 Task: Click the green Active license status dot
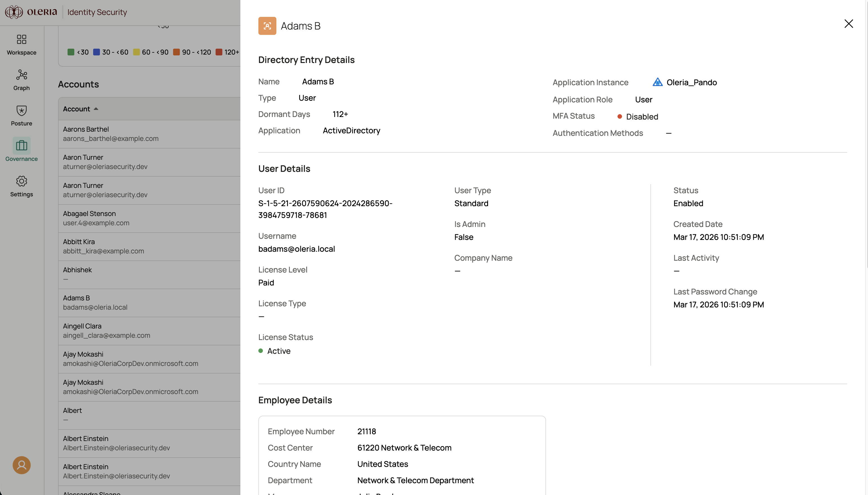tap(261, 351)
